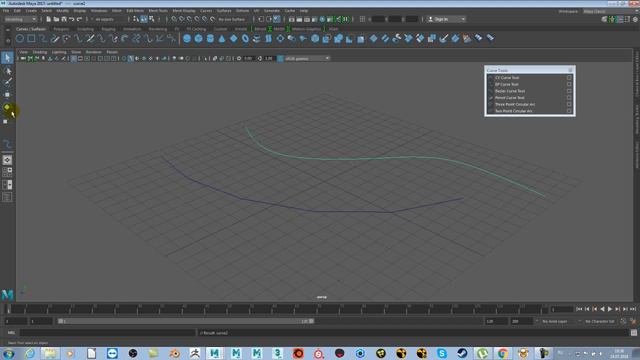Open CV Curve Tool options box

(569, 78)
